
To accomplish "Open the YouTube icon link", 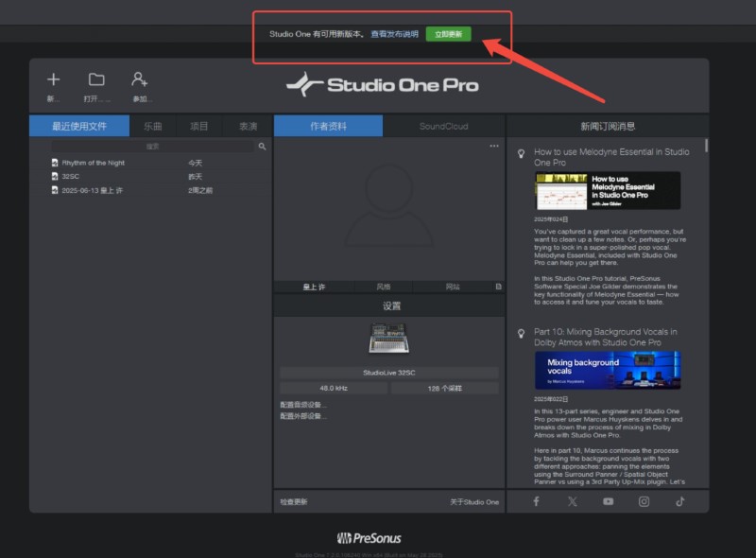I will click(608, 501).
